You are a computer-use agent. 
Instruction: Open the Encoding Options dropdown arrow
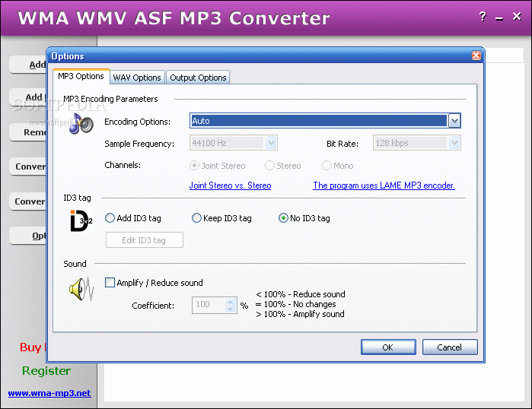(454, 121)
